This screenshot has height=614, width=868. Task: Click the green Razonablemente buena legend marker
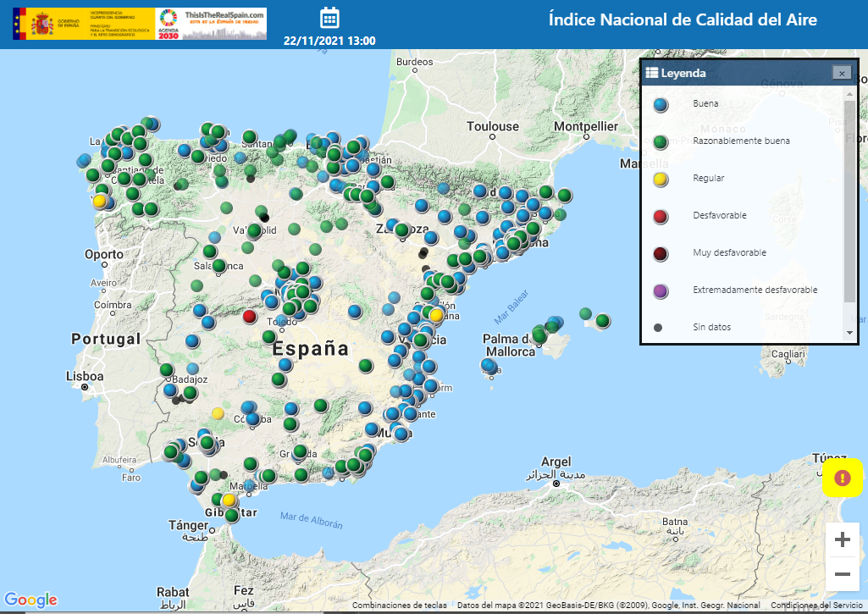(x=661, y=141)
